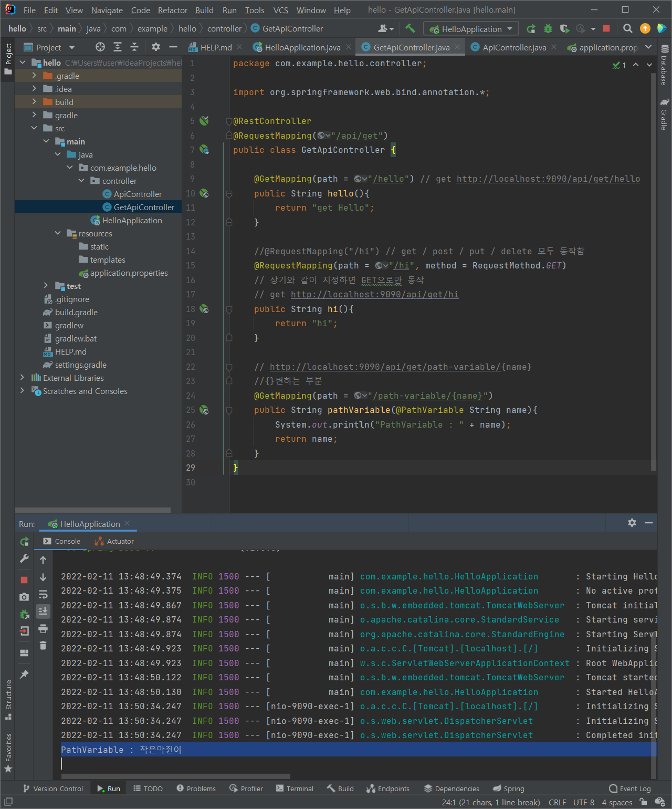Run with coverage shield icon
Viewport: 672px width, 809px height.
pyautogui.click(x=564, y=29)
